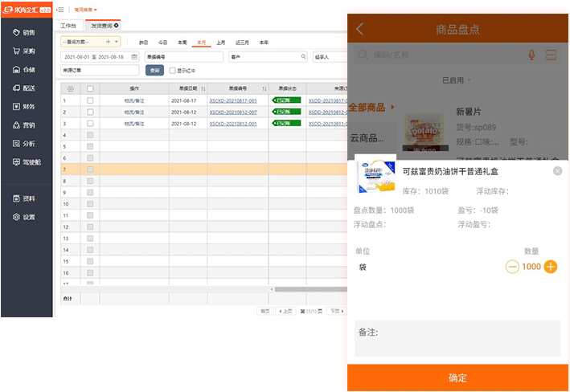Go to the 仓储 warehouse section

pyautogui.click(x=24, y=70)
